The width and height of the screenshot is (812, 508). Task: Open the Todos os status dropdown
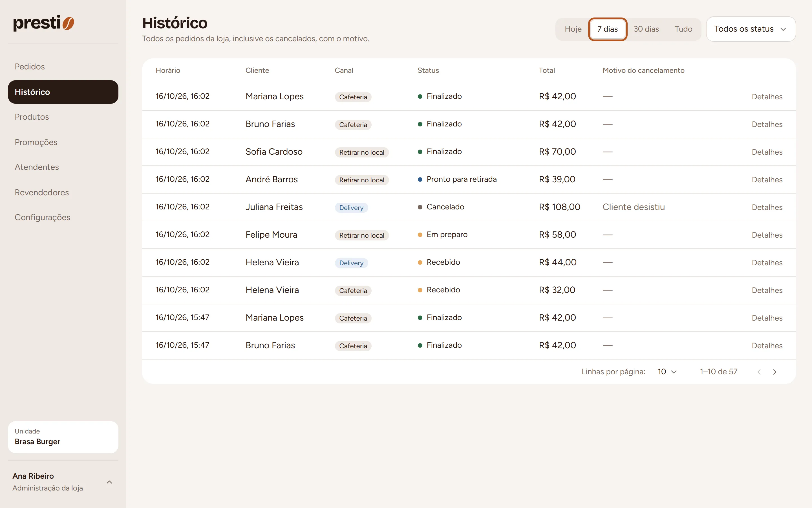click(x=751, y=29)
